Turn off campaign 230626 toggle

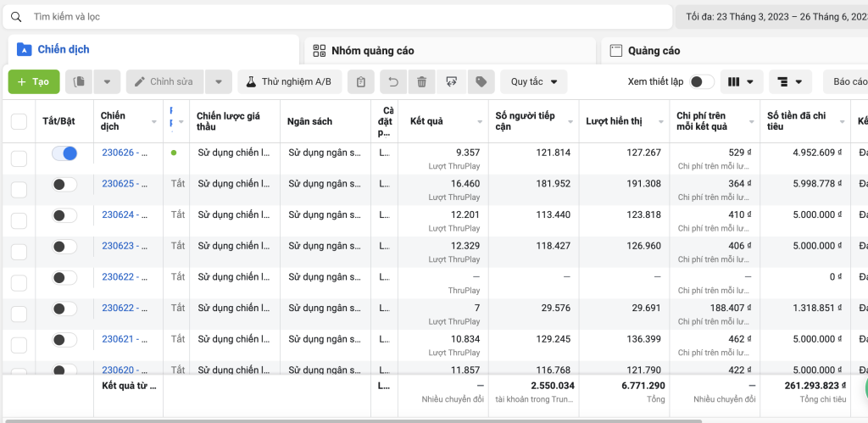click(x=64, y=153)
